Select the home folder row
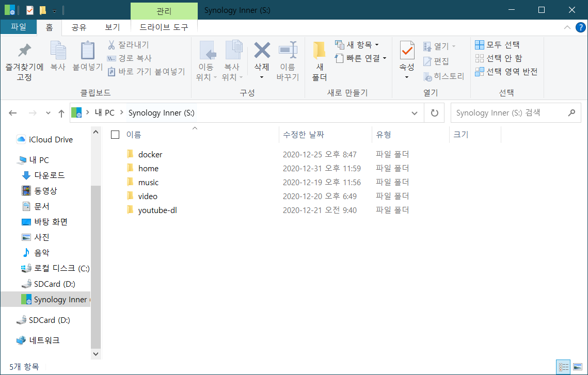 click(x=268, y=169)
